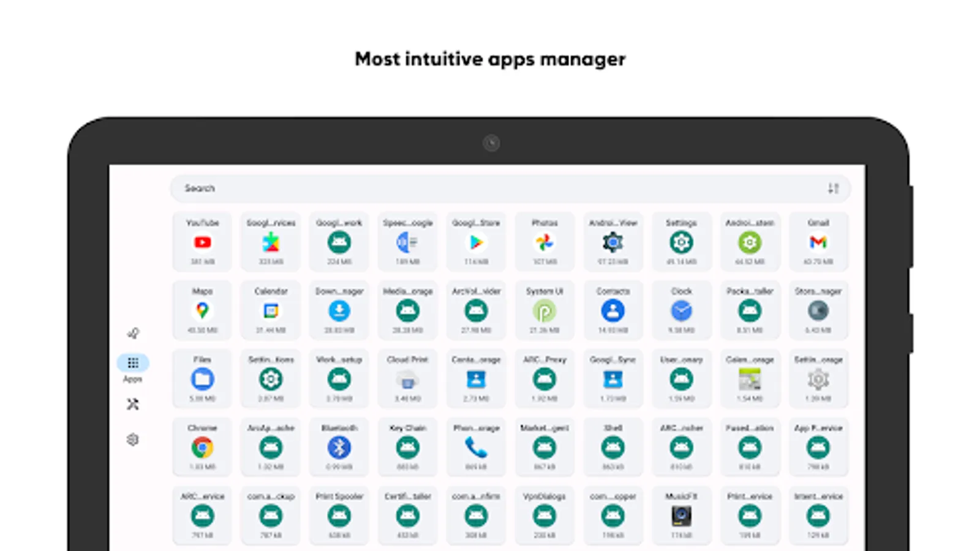
Task: Select the Settin...tions app card
Action: pos(271,379)
